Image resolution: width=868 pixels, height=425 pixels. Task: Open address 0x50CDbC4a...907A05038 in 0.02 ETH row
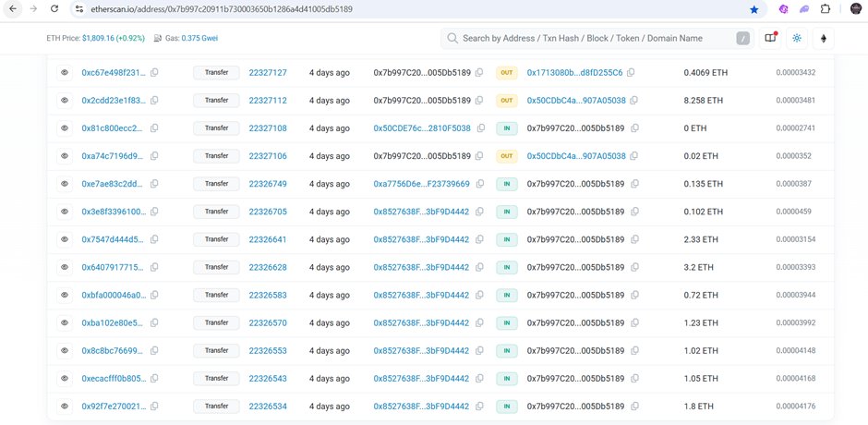click(x=576, y=156)
